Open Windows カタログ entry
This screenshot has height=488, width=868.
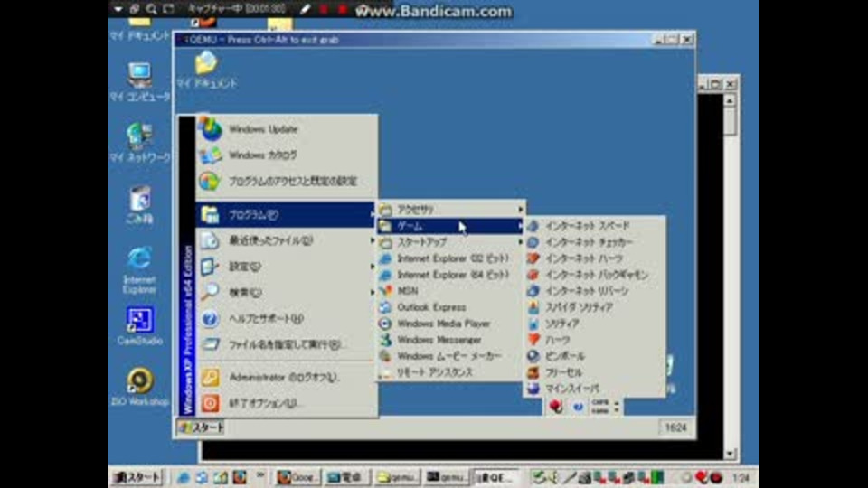click(287, 155)
